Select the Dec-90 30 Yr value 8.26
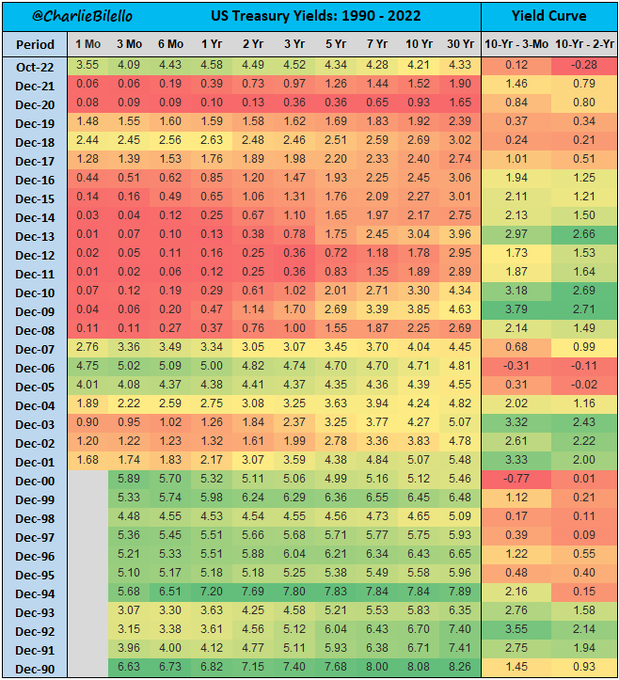This screenshot has height=680, width=619. (459, 665)
